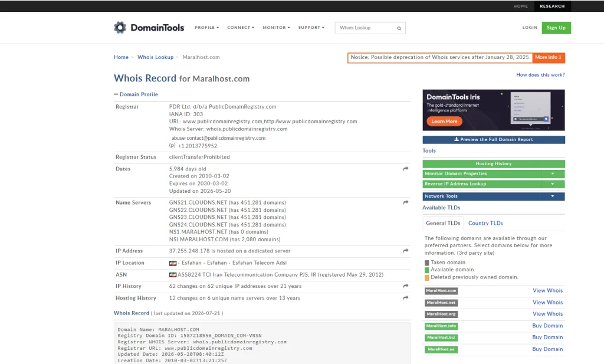Click Whois Lookup breadcrumb link

coord(155,57)
